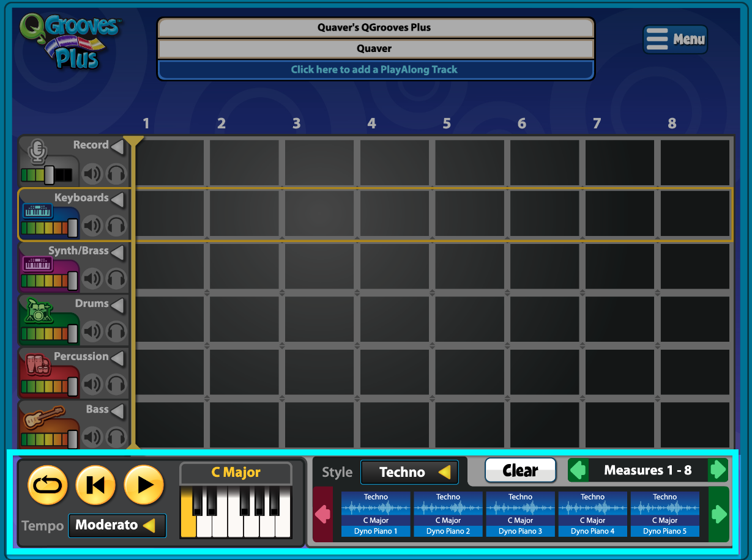Screen dimensions: 752x560
Task: Click the Drums track measure 4 cell
Action: tap(395, 320)
